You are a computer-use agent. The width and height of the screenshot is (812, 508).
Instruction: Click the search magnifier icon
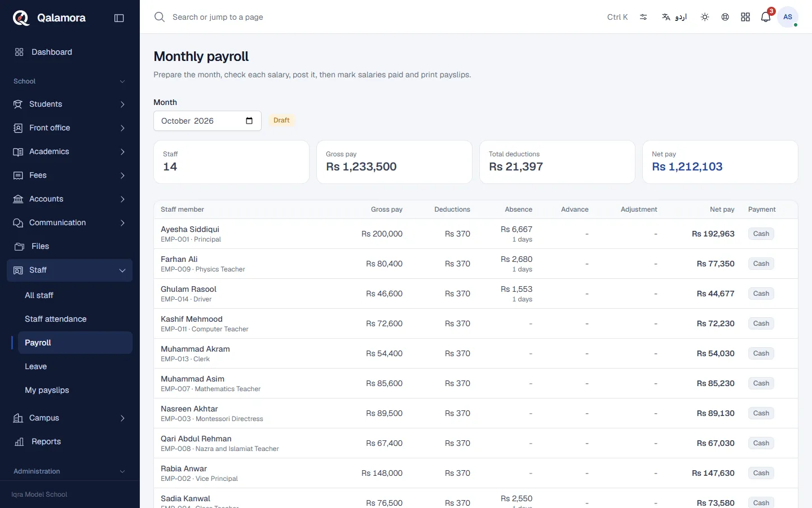(x=160, y=17)
